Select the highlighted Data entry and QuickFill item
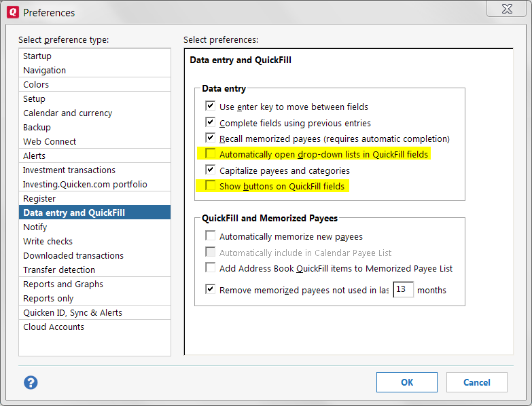 (x=94, y=213)
